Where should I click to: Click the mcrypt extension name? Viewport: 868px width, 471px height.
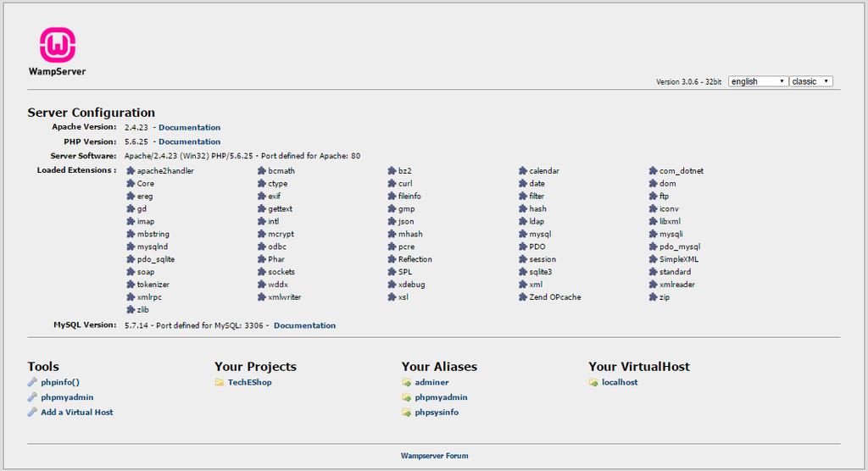tap(281, 234)
